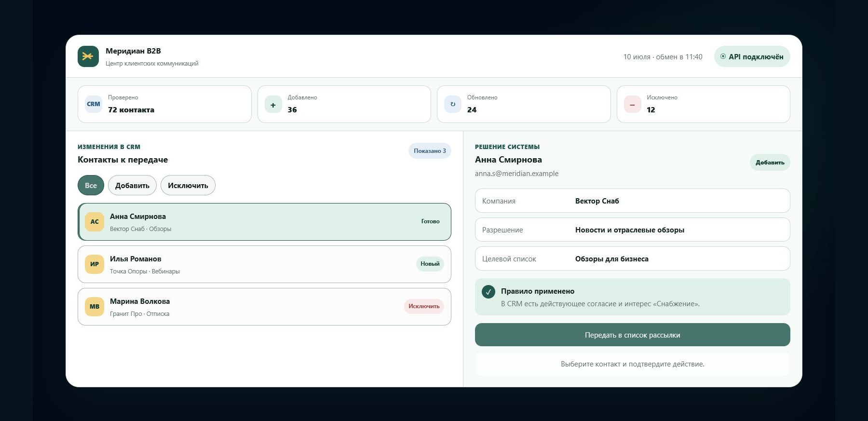Click the Исключить badge in Марина Волкова row

pos(424,306)
